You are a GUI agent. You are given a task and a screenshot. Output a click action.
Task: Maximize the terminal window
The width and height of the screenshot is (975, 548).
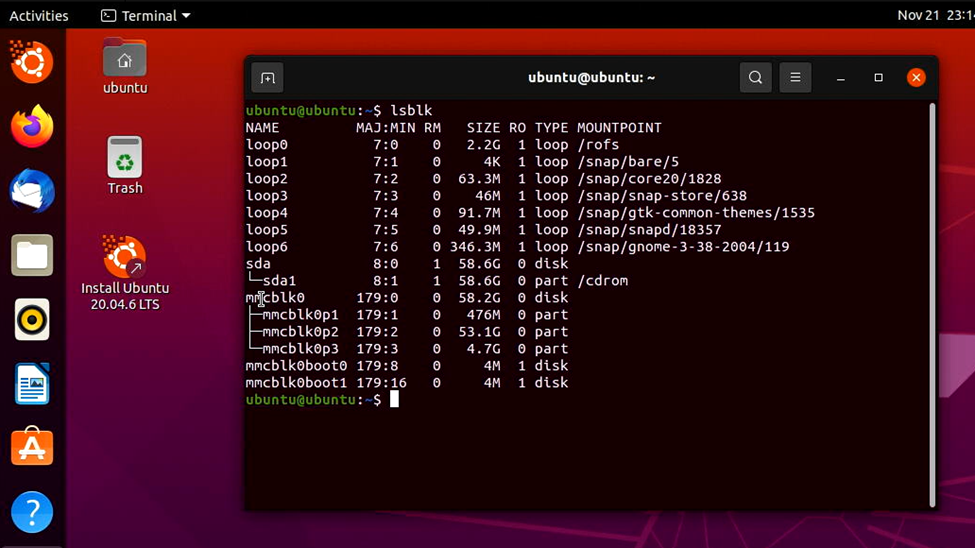(x=878, y=78)
